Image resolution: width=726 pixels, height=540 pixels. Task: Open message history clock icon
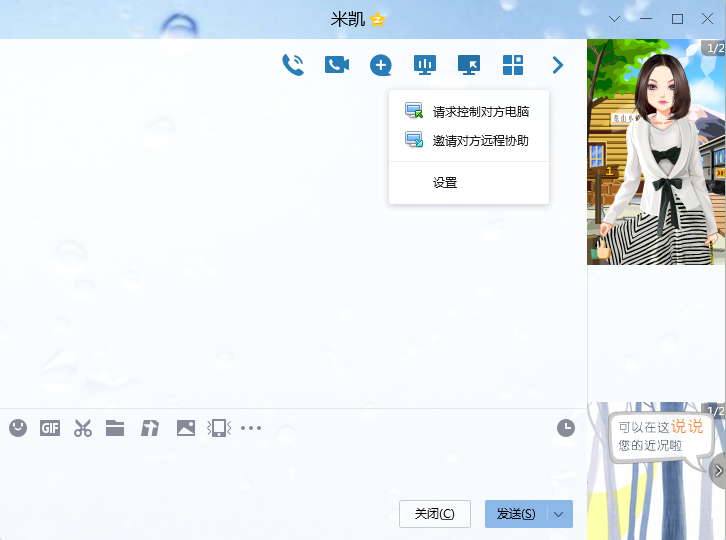566,428
